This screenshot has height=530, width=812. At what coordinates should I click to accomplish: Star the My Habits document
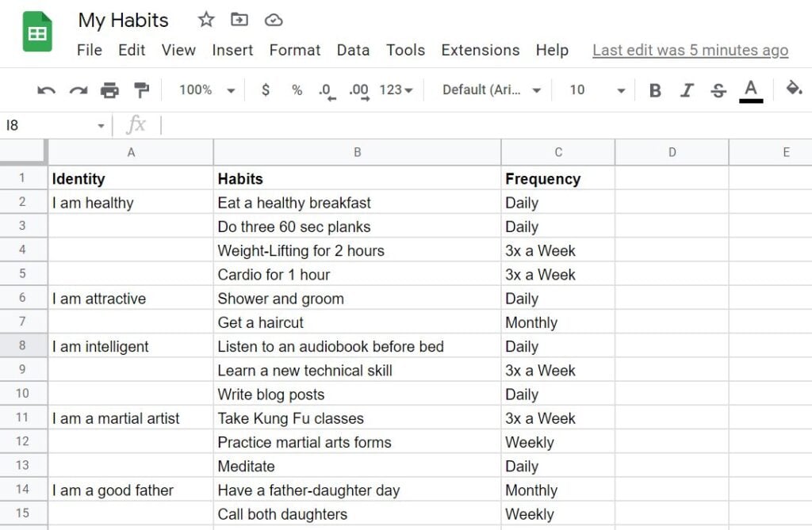pyautogui.click(x=206, y=20)
